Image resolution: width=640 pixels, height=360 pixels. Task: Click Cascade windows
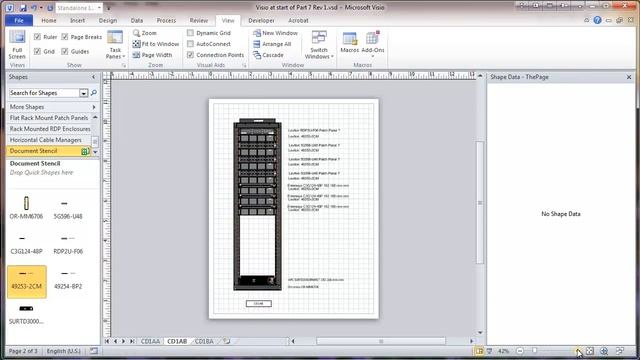coord(268,55)
